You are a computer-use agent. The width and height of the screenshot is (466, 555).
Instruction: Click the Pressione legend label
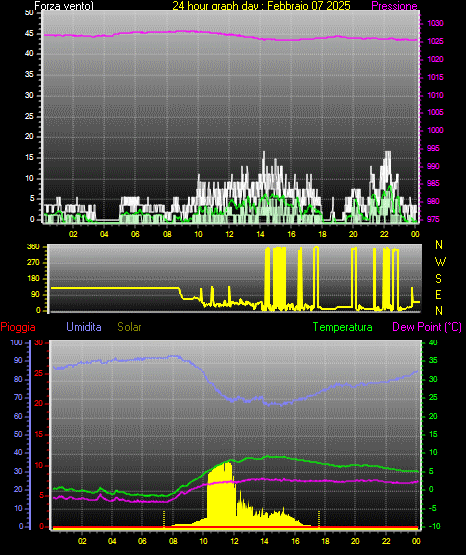[x=394, y=6]
